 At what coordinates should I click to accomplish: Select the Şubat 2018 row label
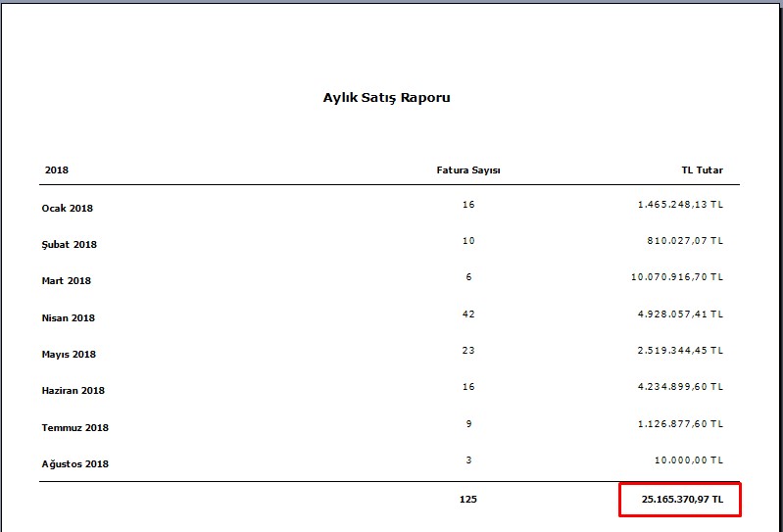click(69, 245)
